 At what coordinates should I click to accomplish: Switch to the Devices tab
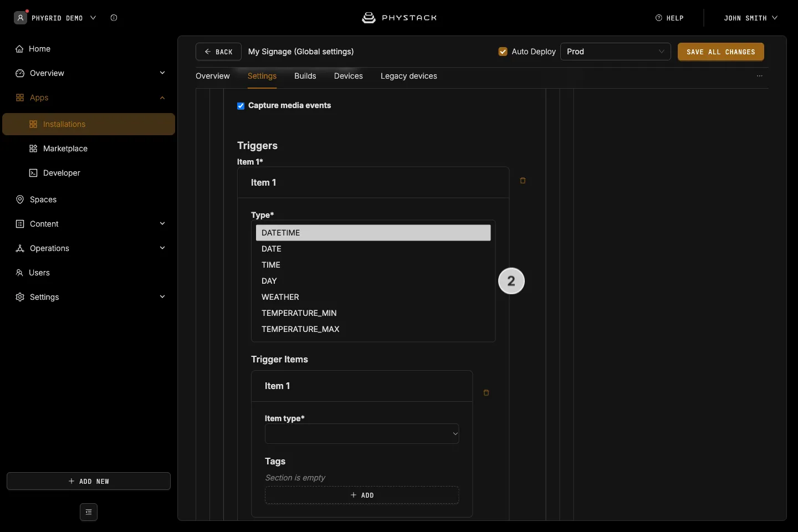[349, 76]
